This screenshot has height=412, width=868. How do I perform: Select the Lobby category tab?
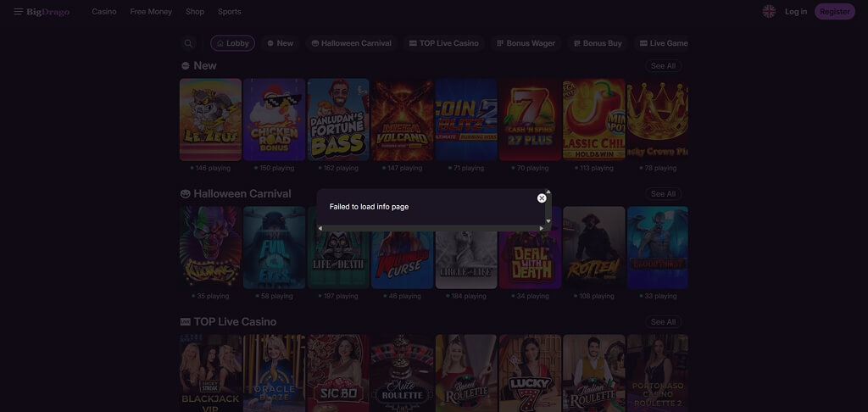pos(232,43)
